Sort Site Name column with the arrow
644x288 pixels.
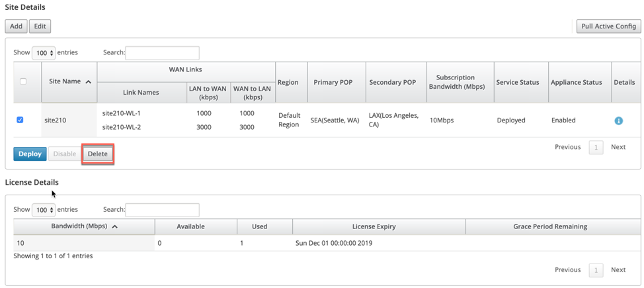(88, 82)
